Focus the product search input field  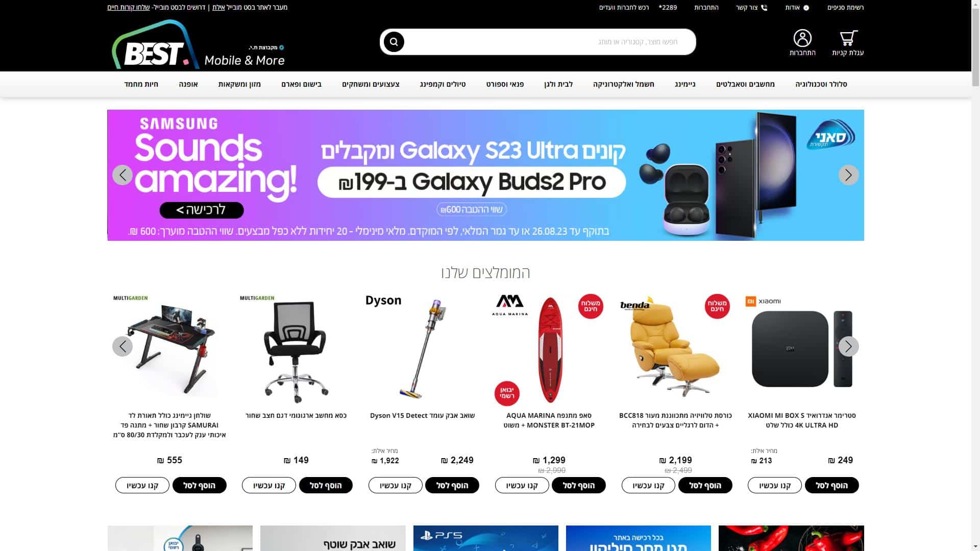point(549,42)
